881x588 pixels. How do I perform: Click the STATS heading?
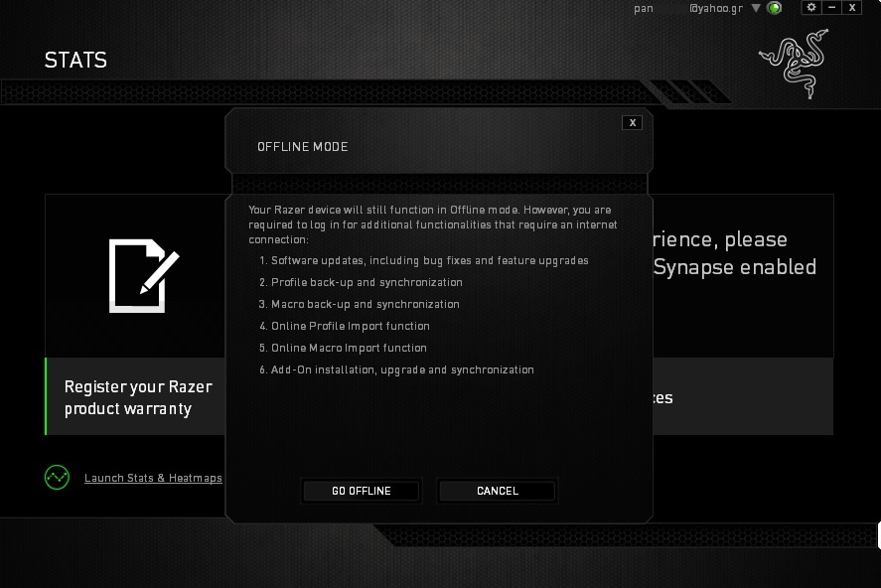(x=75, y=61)
